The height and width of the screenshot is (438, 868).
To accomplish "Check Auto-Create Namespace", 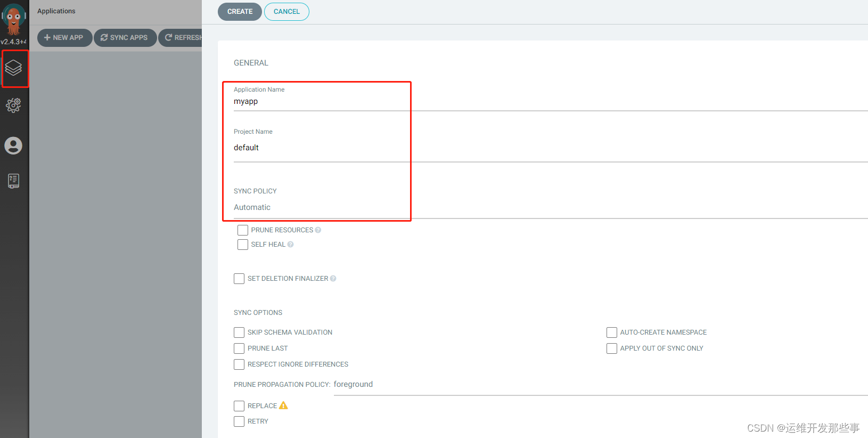I will (x=612, y=332).
